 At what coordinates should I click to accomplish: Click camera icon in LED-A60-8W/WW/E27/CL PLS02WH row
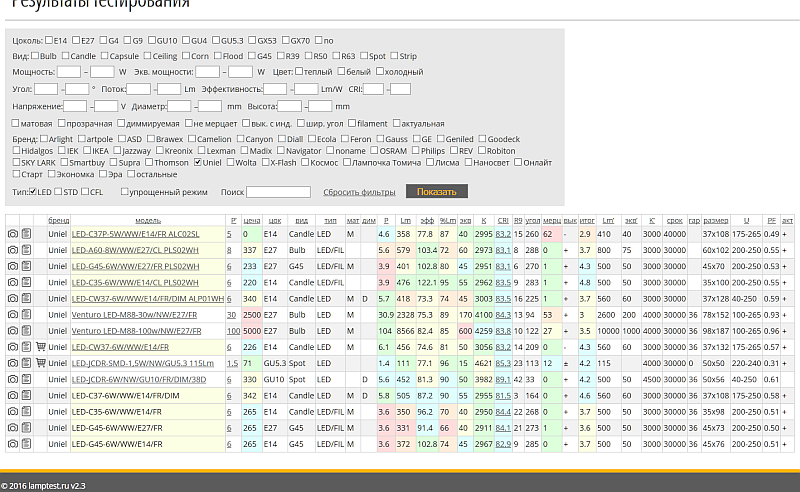pos(13,250)
